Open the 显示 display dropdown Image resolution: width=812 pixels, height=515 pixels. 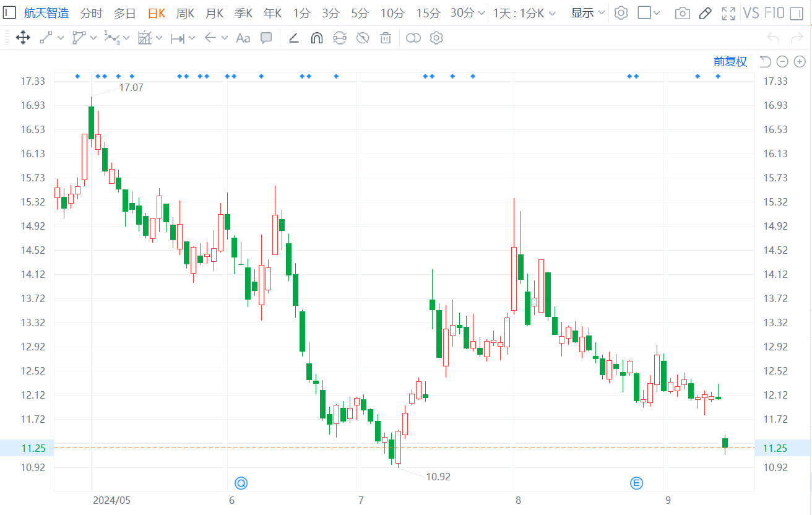click(588, 13)
